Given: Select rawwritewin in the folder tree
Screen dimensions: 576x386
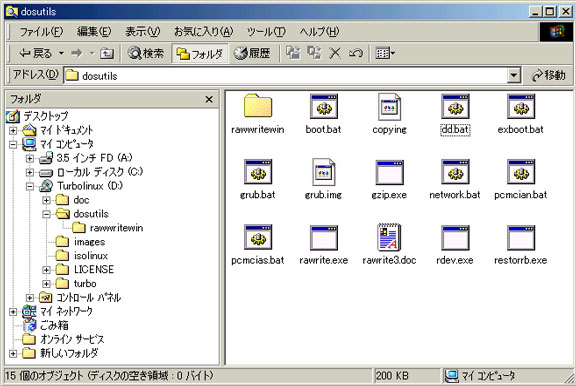Looking at the screenshot, I should (x=116, y=228).
